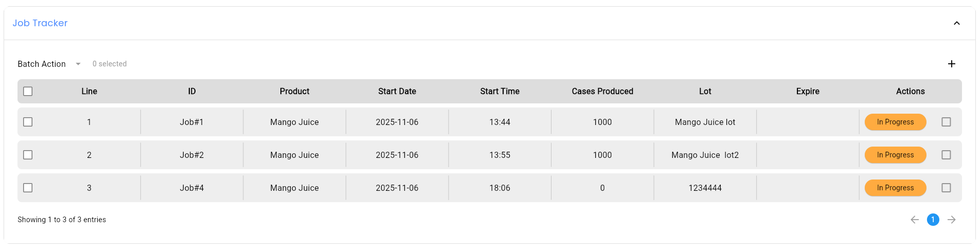980x251 pixels.
Task: Click page number 1 button
Action: pos(933,220)
